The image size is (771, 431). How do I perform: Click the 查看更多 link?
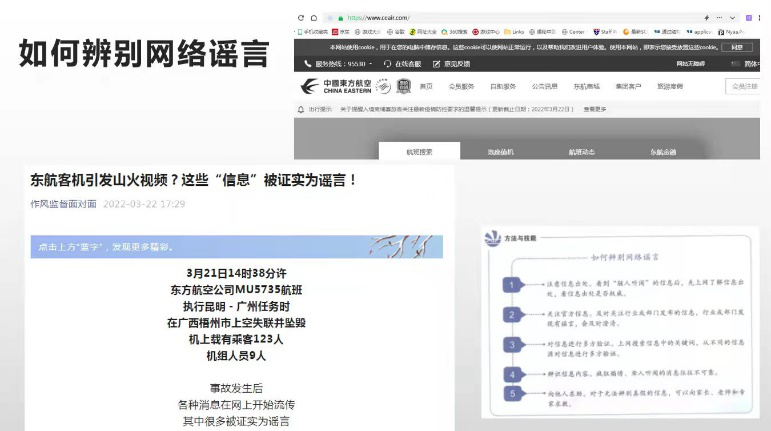594,109
